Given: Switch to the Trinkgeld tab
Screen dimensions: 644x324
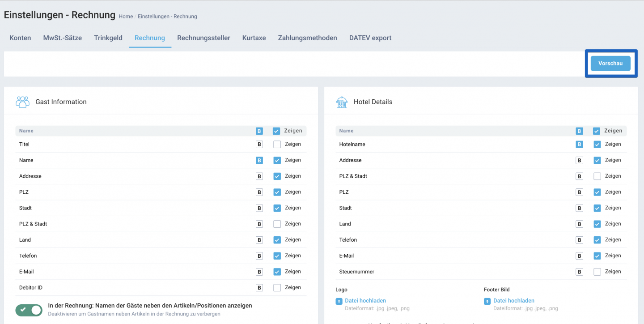Looking at the screenshot, I should (x=108, y=38).
